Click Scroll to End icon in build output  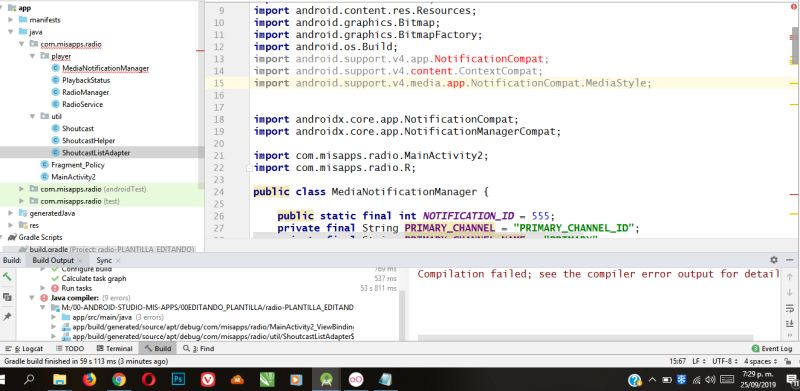[790, 324]
